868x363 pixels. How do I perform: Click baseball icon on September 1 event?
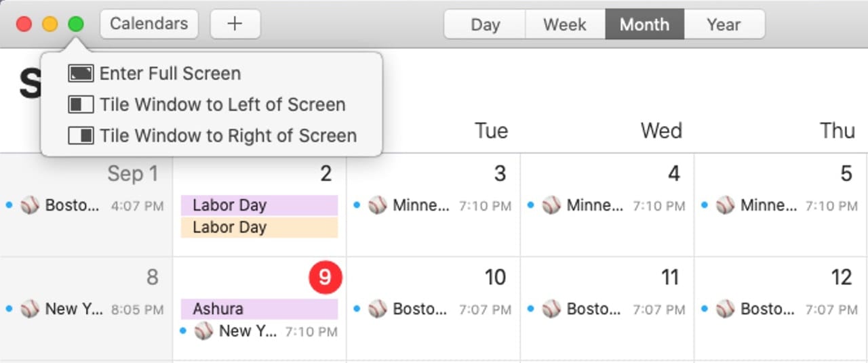(x=30, y=205)
